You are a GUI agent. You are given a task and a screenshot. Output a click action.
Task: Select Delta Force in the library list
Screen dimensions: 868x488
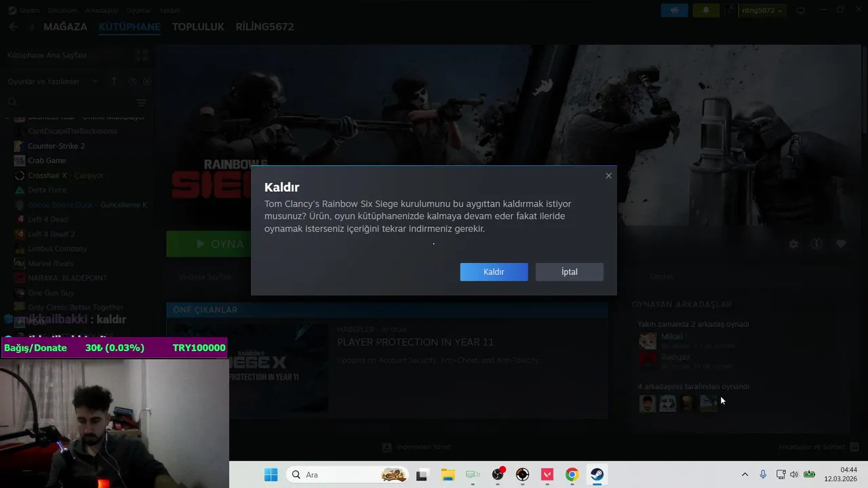click(x=47, y=190)
